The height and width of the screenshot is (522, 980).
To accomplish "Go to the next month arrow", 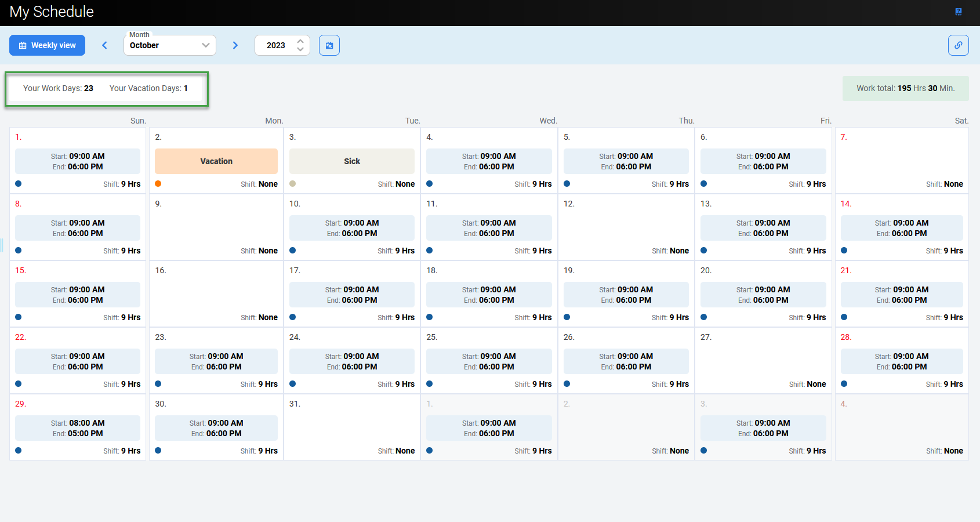I will (x=235, y=45).
